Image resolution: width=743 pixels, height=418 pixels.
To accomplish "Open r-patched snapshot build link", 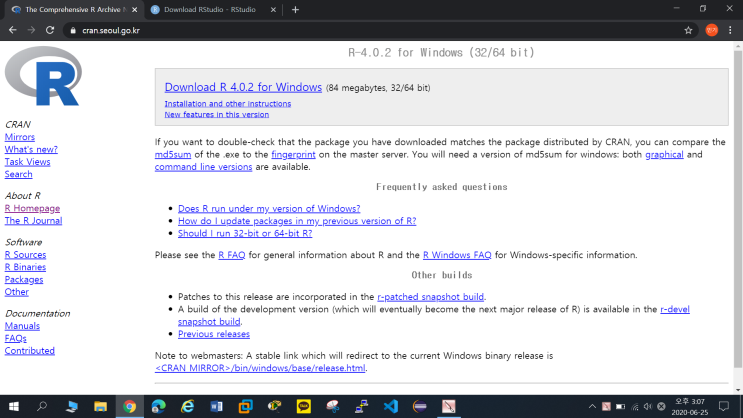I will click(x=431, y=297).
